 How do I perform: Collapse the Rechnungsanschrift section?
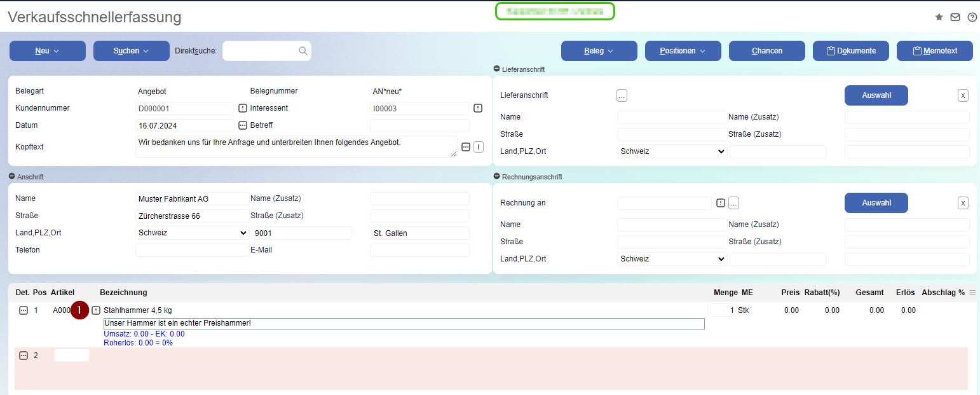pos(496,176)
